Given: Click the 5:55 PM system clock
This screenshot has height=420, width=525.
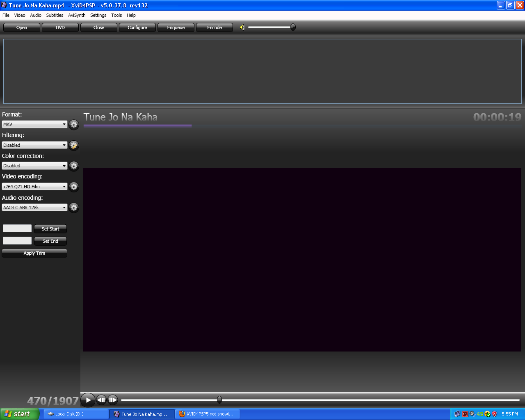Looking at the screenshot, I should (x=510, y=414).
